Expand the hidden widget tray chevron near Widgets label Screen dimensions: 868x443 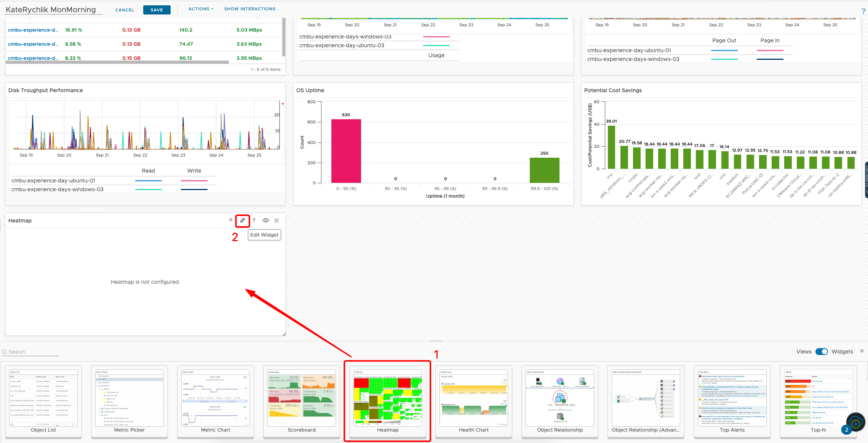tap(862, 351)
